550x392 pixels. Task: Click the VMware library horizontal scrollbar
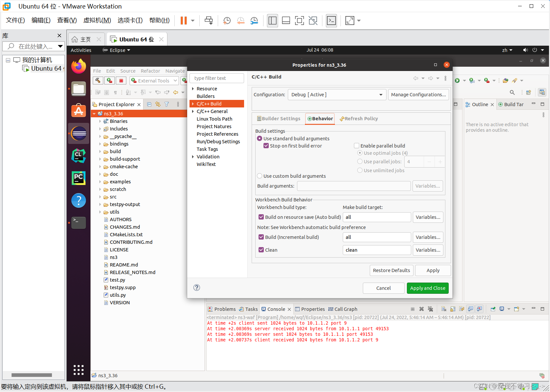click(x=32, y=375)
